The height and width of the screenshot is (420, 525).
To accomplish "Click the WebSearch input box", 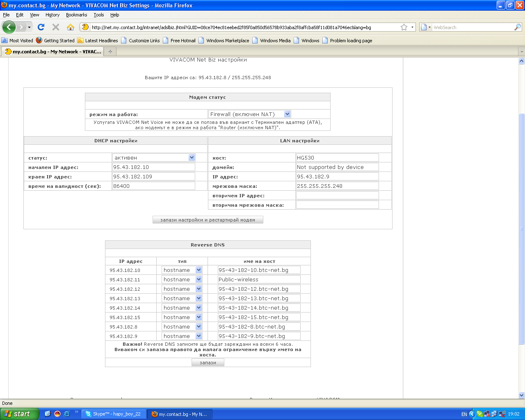I will (x=473, y=27).
